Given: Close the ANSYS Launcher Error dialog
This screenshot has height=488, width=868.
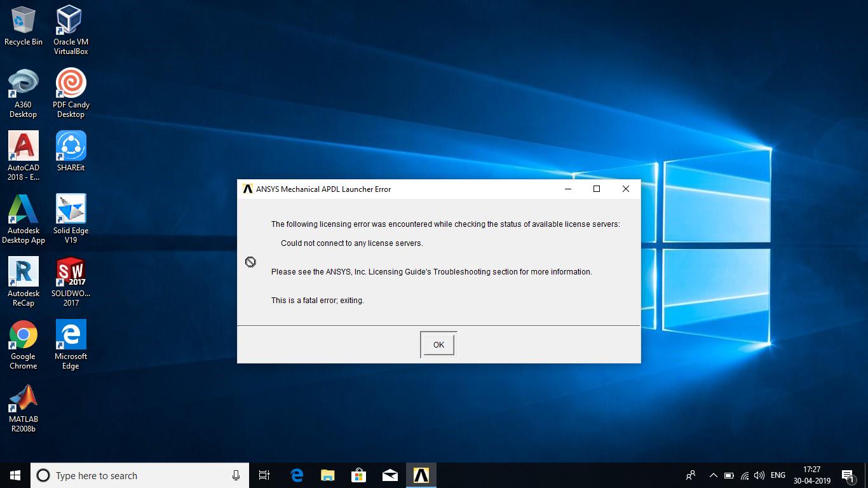Looking at the screenshot, I should [626, 189].
